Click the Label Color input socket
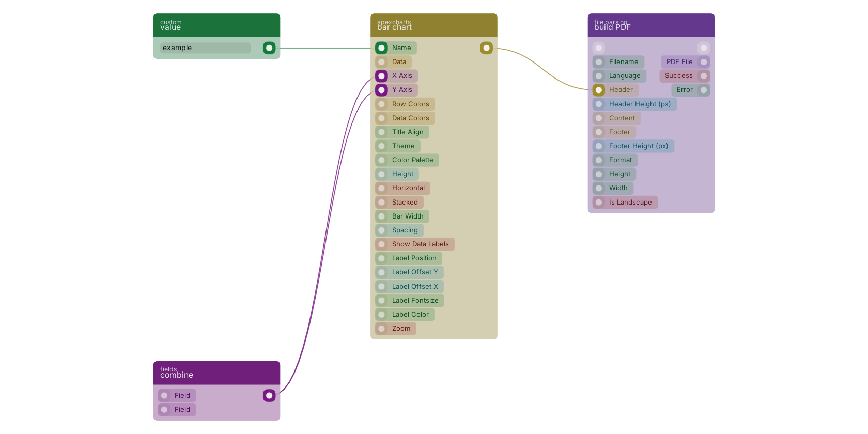The height and width of the screenshot is (434, 868). (382, 315)
